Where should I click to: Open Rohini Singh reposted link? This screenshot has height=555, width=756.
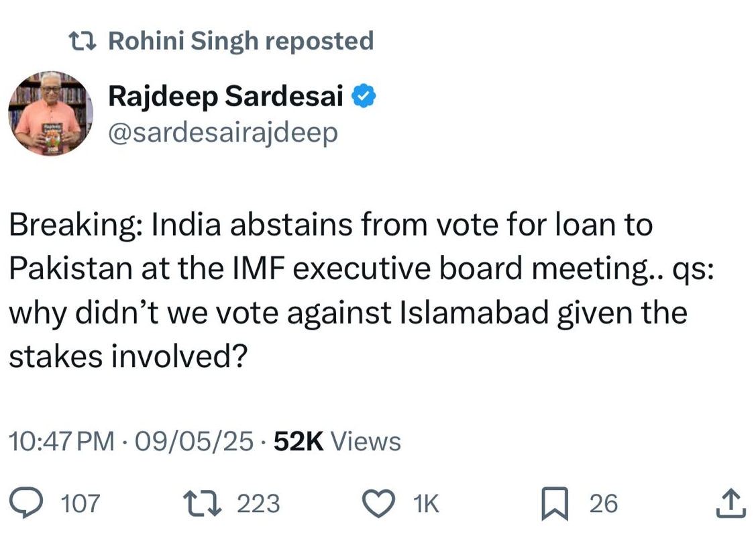click(240, 42)
